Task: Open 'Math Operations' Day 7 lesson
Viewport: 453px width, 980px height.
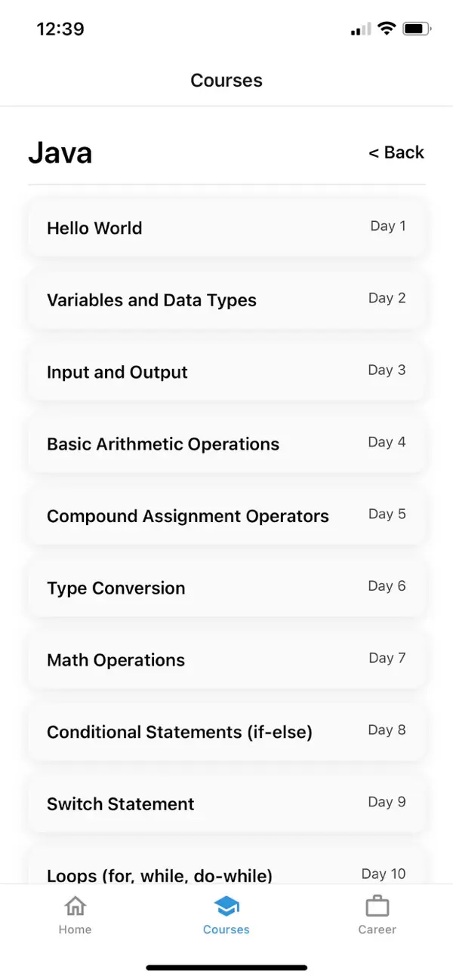Action: coord(226,659)
